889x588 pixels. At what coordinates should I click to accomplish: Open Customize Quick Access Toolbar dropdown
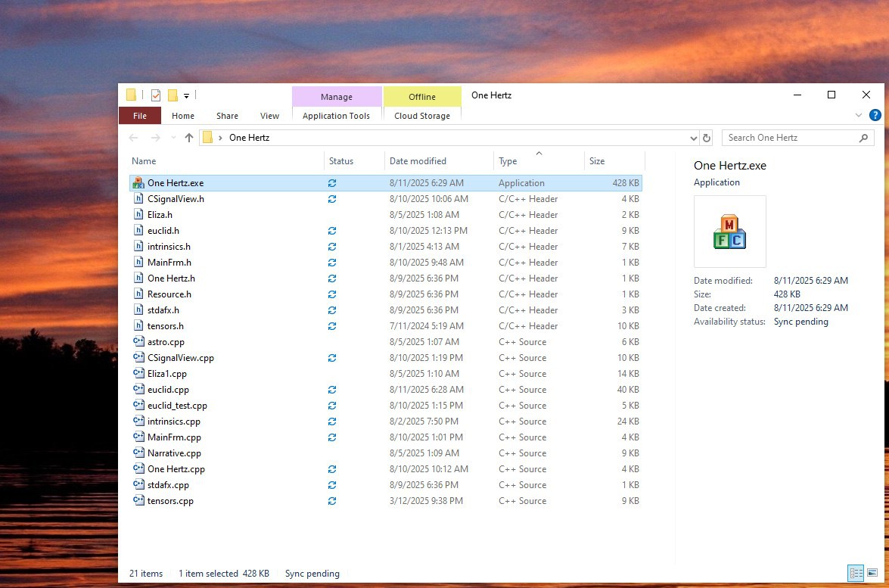[186, 96]
